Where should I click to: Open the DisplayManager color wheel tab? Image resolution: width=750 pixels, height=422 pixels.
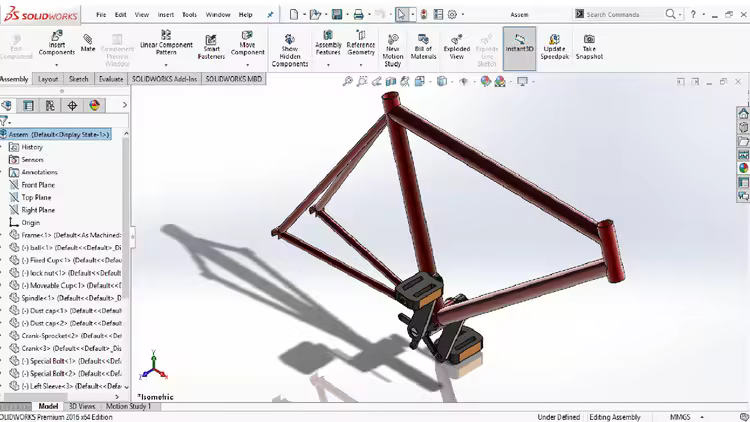coord(94,105)
